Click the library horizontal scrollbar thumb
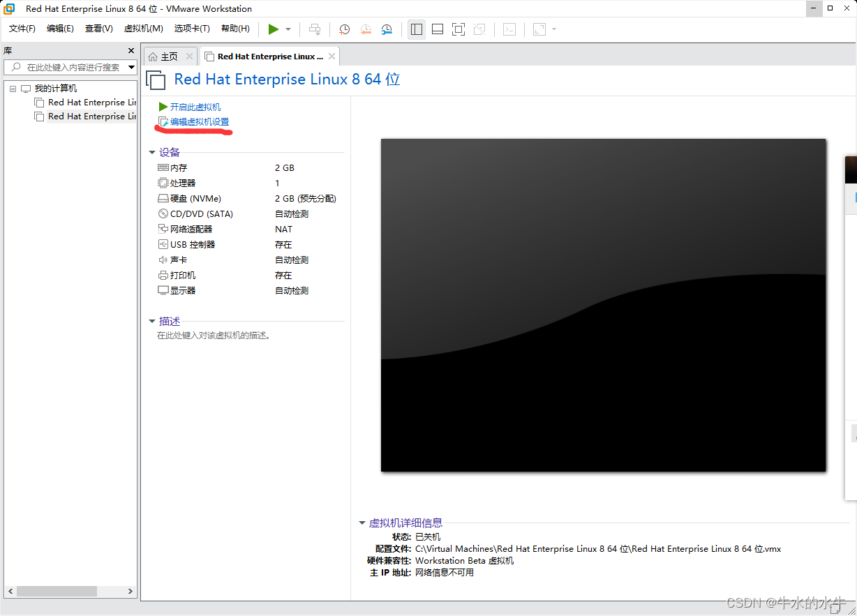 [x=57, y=591]
